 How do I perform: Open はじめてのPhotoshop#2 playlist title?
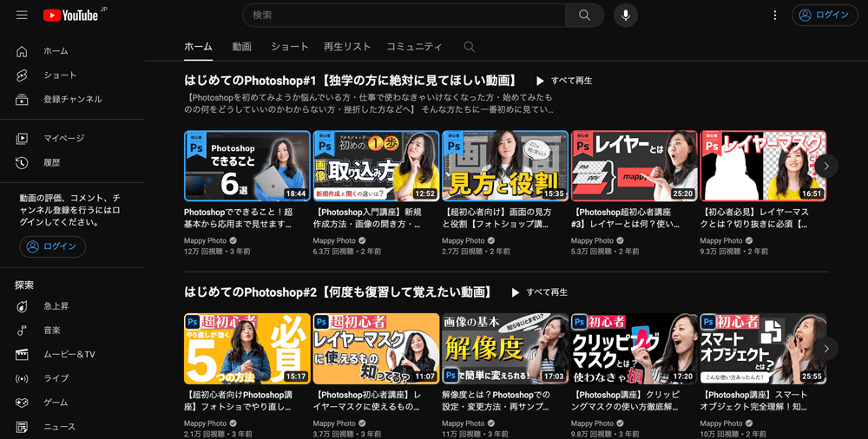tap(339, 292)
